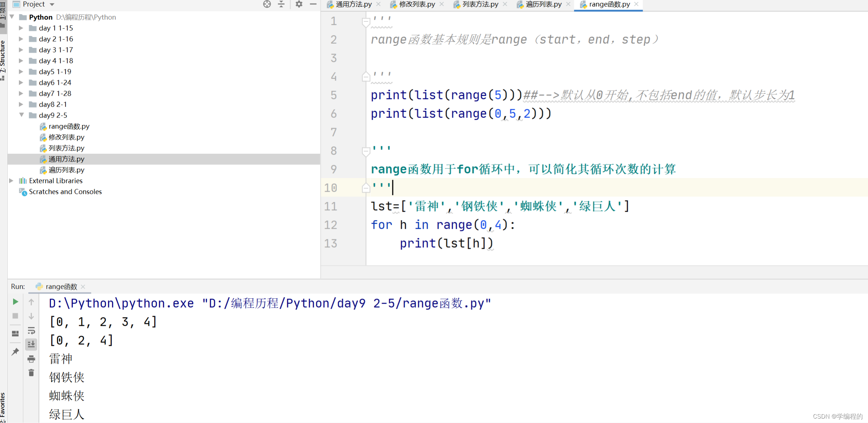Close the range函数.py editor tab

(636, 4)
